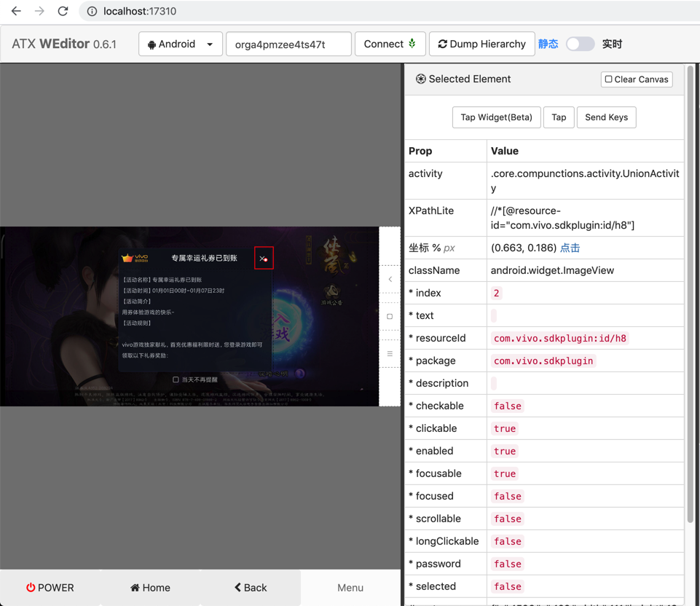
Task: Click the Send Keys button
Action: click(606, 117)
